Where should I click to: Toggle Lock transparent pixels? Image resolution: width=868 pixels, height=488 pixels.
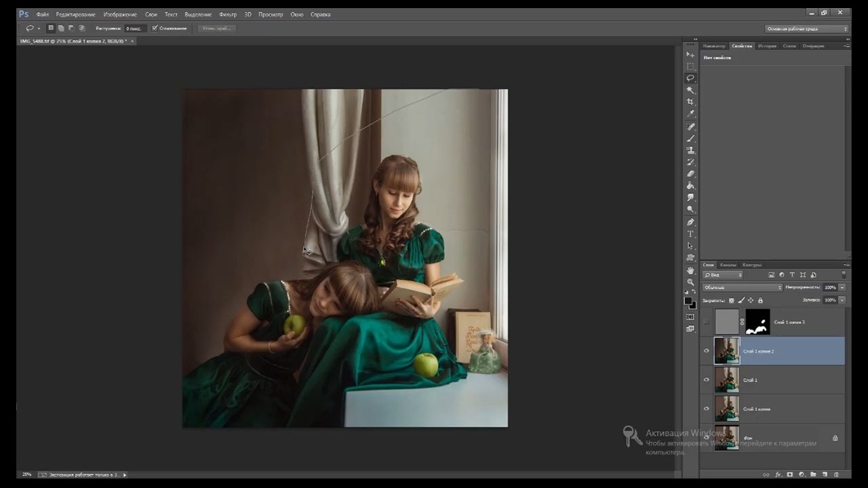(x=731, y=300)
